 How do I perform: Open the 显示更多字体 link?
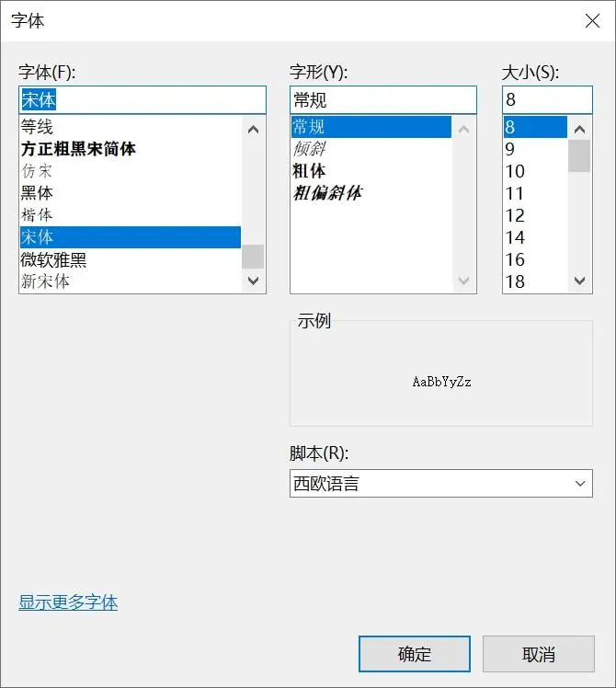tap(68, 602)
